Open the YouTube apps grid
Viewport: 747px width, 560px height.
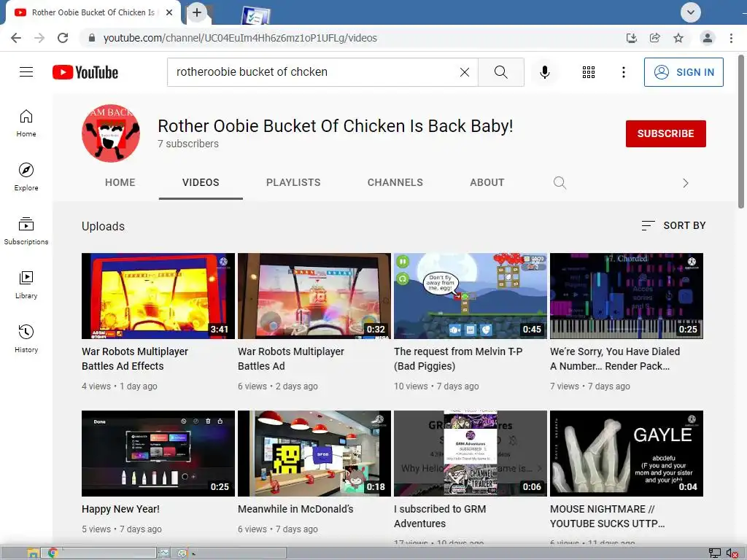(x=589, y=72)
